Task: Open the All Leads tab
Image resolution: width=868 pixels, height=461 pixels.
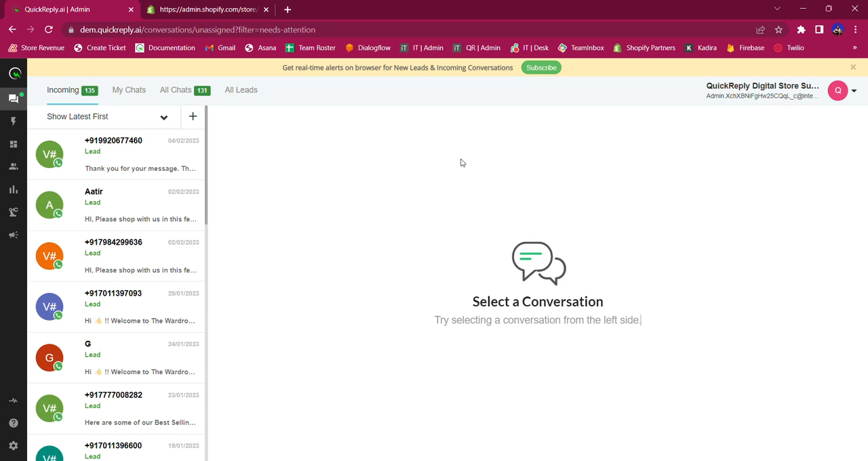Action: click(241, 89)
